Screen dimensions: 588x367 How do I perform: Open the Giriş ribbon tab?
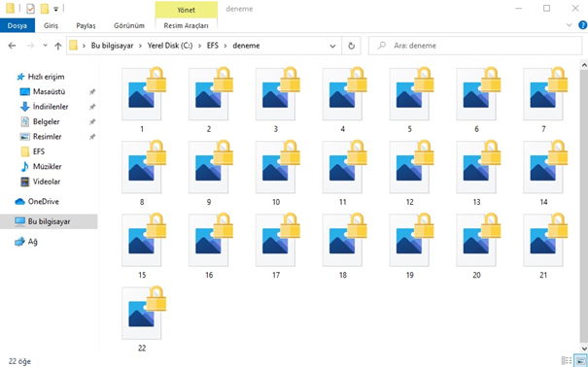point(51,26)
